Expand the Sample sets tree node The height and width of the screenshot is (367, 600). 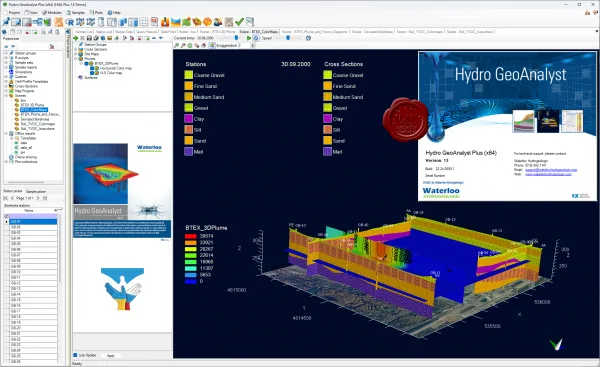point(6,62)
